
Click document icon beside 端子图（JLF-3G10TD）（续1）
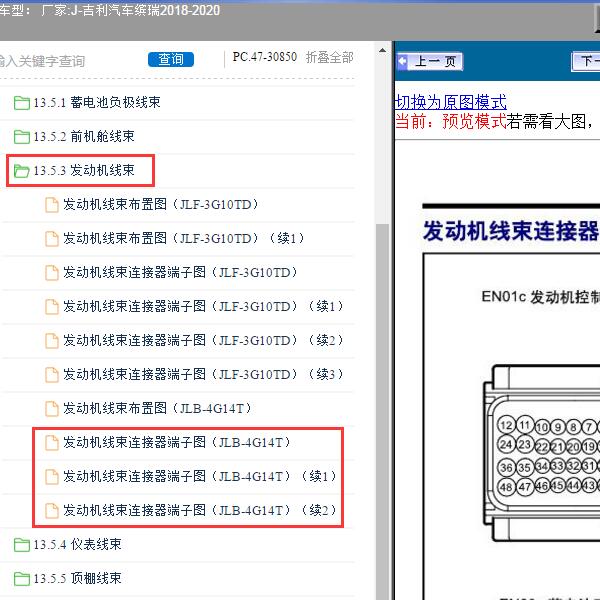52,307
